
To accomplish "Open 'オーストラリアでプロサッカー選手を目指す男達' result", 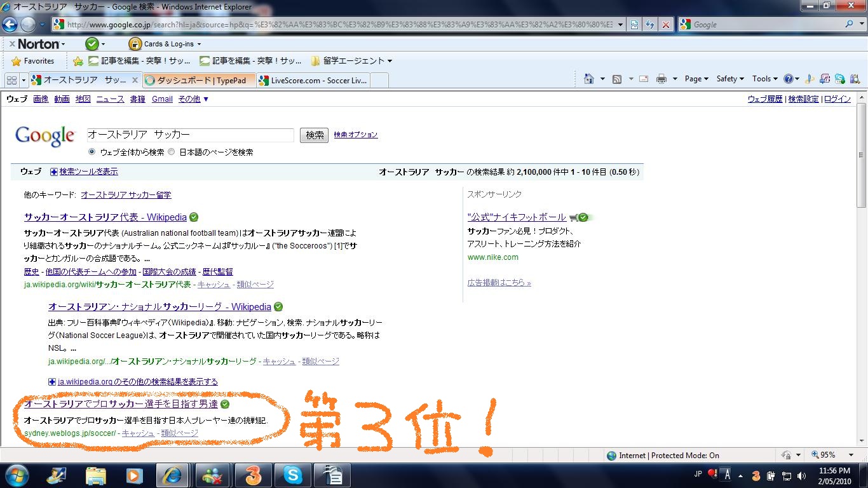I will tap(121, 404).
